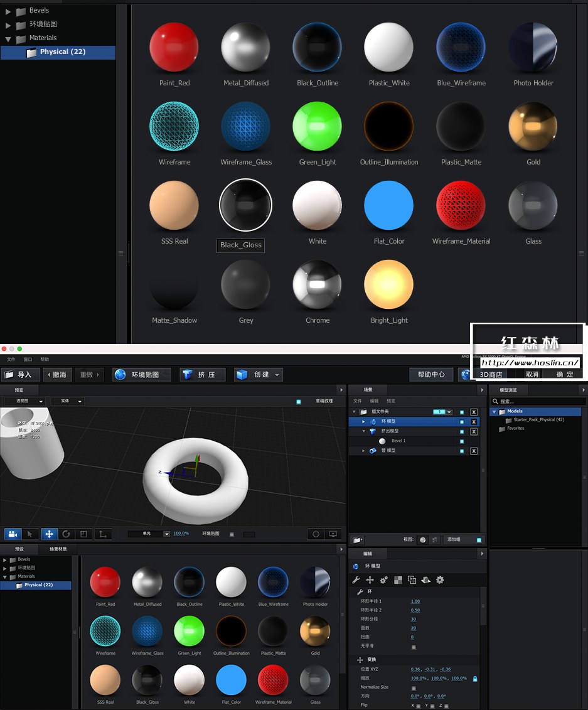
Task: Delete 组文件夹 with its X button
Action: pyautogui.click(x=474, y=412)
